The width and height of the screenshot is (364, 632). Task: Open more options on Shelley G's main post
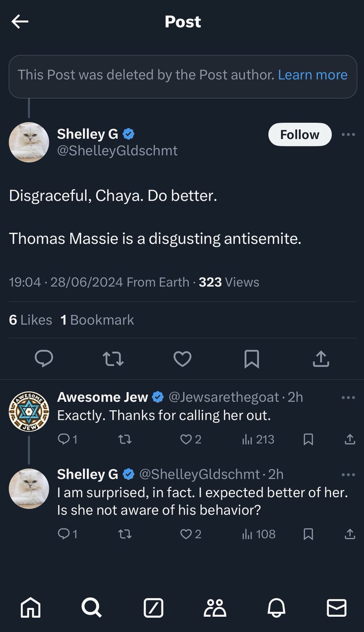click(x=348, y=134)
